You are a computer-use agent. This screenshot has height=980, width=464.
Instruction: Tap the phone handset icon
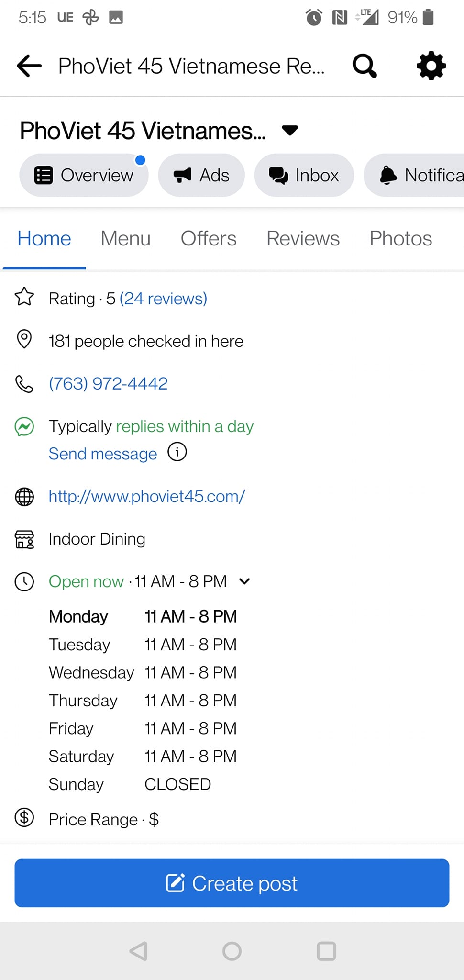click(24, 384)
